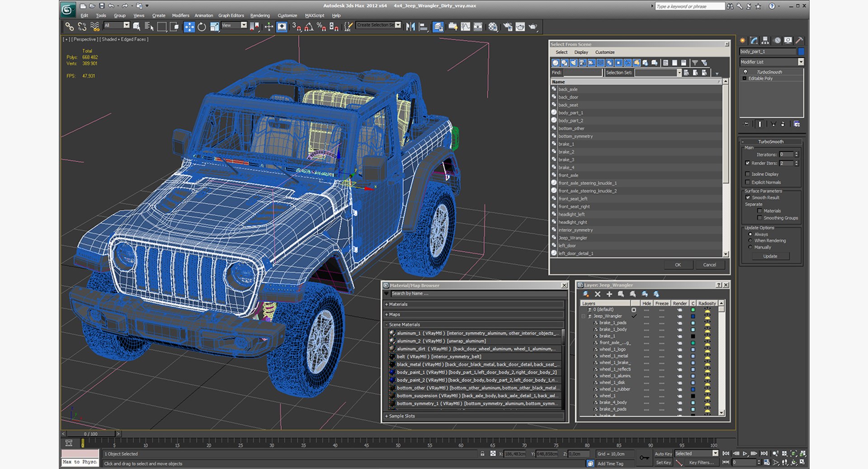Open the Modifier List dropdown

pos(801,62)
